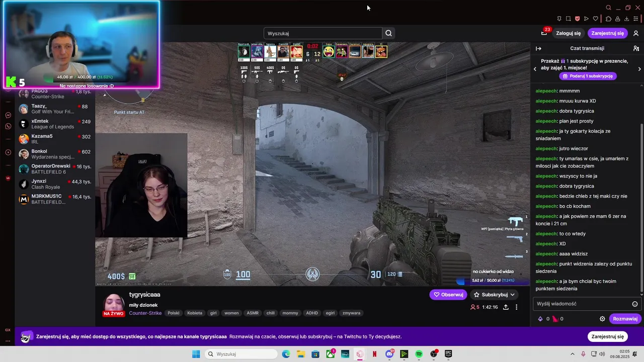Click the paper-plane flow icon
This screenshot has width=644, height=362.
pos(586,19)
